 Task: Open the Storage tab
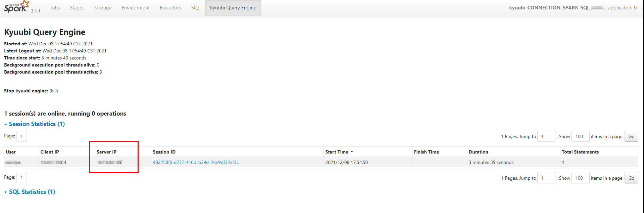103,8
